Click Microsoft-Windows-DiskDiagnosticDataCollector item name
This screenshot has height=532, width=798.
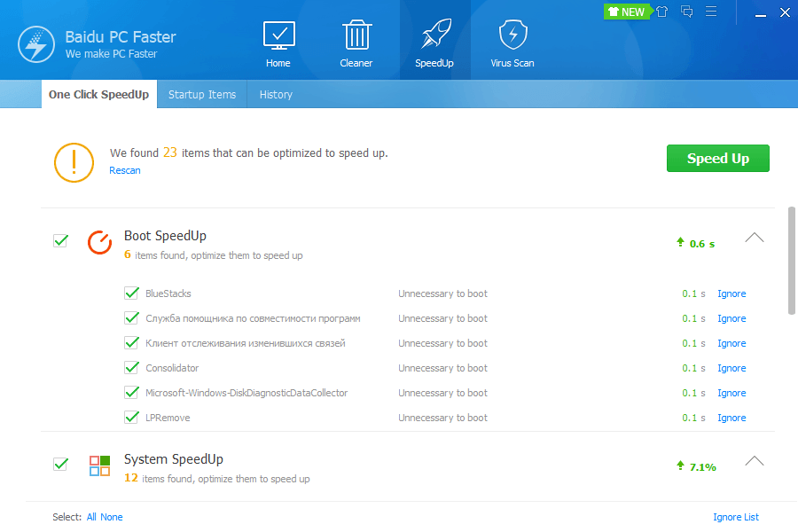coord(246,393)
